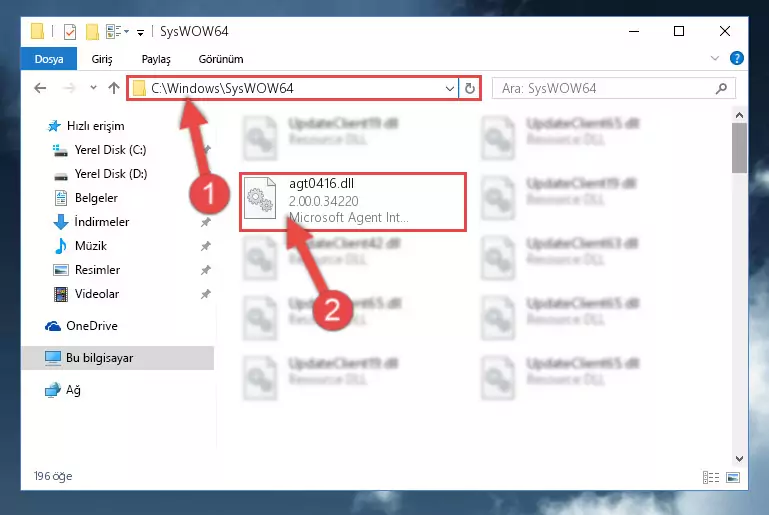The image size is (769, 515).
Task: Click the Microsoft Agent Int... description
Action: pos(348,217)
